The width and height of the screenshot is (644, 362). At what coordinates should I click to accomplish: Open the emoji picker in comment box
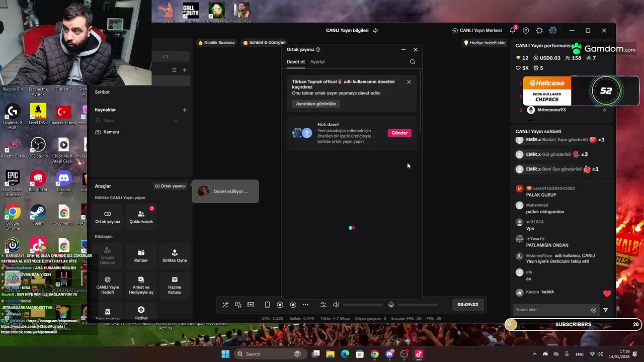[594, 310]
